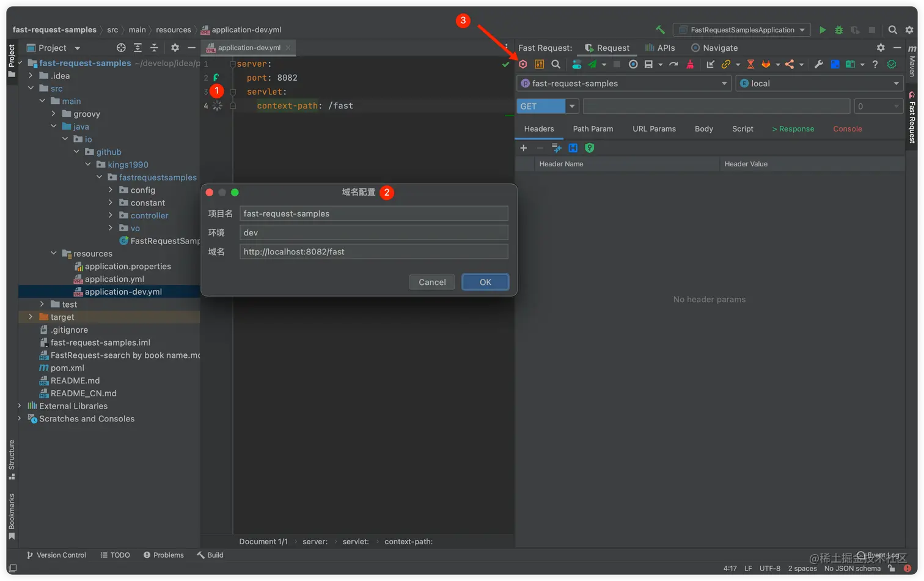
Task: Click the build hammer icon in top toolbar
Action: 660,29
